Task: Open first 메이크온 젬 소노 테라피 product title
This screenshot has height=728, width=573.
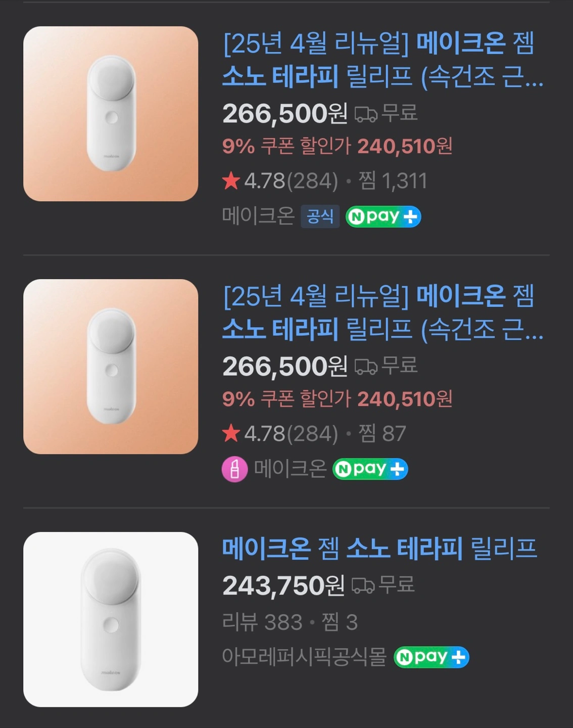Action: tap(383, 60)
